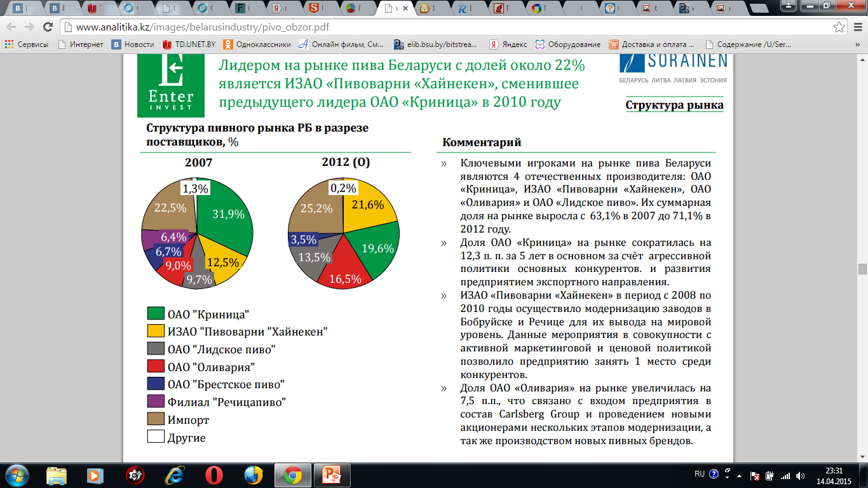Screen dimensions: 868x488
Task: Open the TD.UNET.BY bookmark
Action: click(189, 44)
